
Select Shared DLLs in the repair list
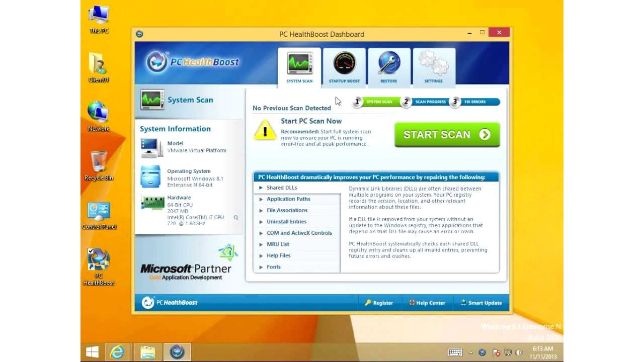(x=297, y=188)
